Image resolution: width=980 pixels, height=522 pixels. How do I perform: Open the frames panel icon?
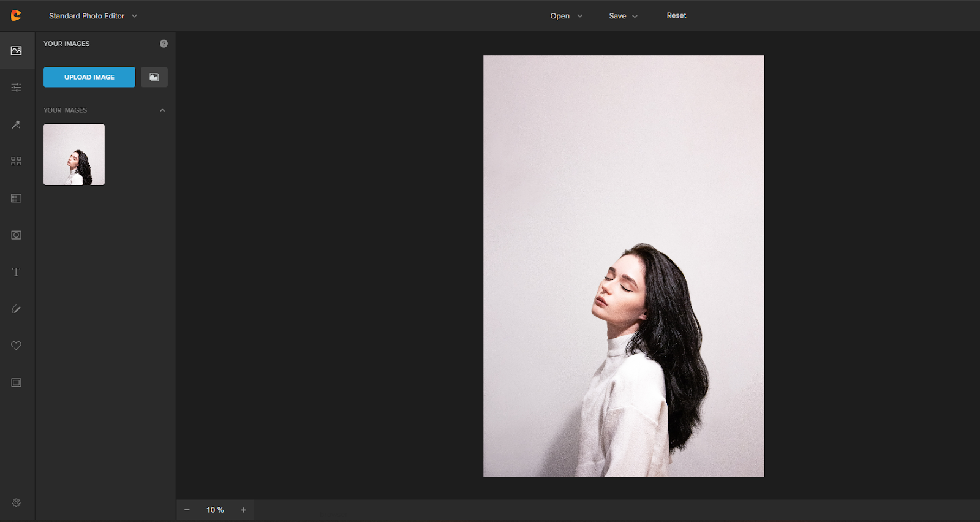pos(17,383)
